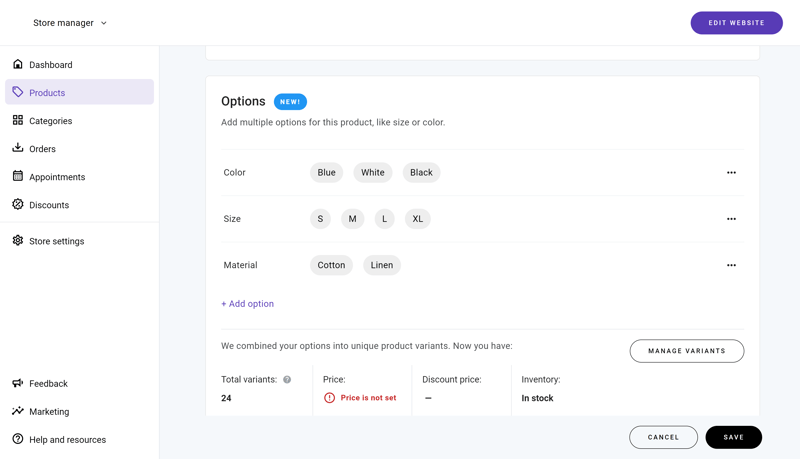Click the Appointments calendar icon
The width and height of the screenshot is (800, 459).
click(18, 176)
